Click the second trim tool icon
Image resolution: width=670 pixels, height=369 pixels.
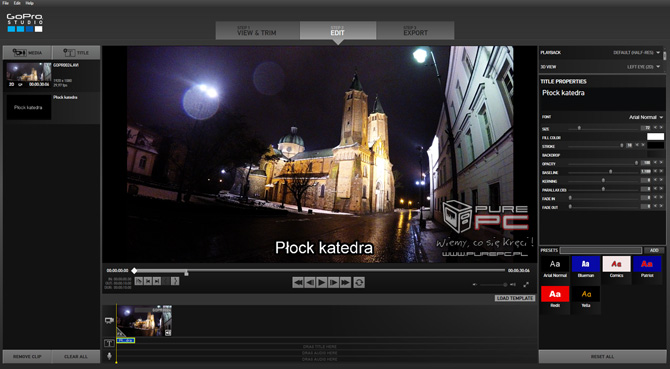pyautogui.click(x=148, y=281)
